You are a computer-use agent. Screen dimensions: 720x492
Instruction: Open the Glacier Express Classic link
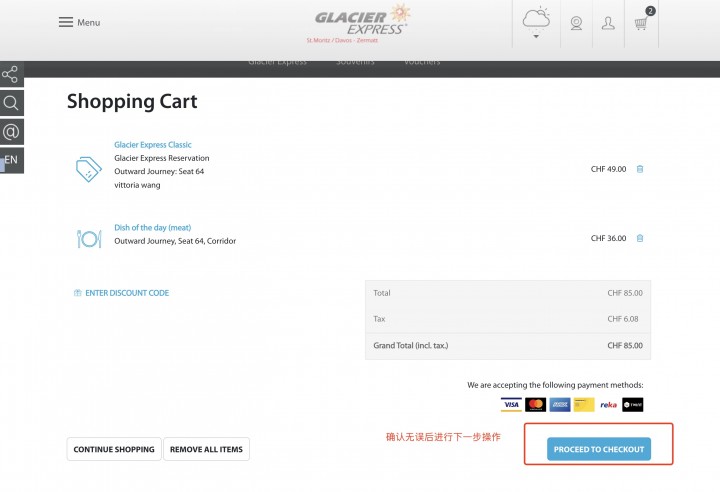153,145
